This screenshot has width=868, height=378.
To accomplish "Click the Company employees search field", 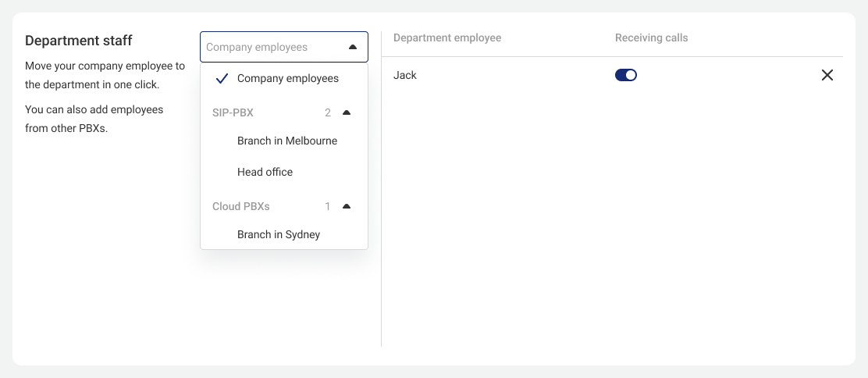I will tap(284, 47).
